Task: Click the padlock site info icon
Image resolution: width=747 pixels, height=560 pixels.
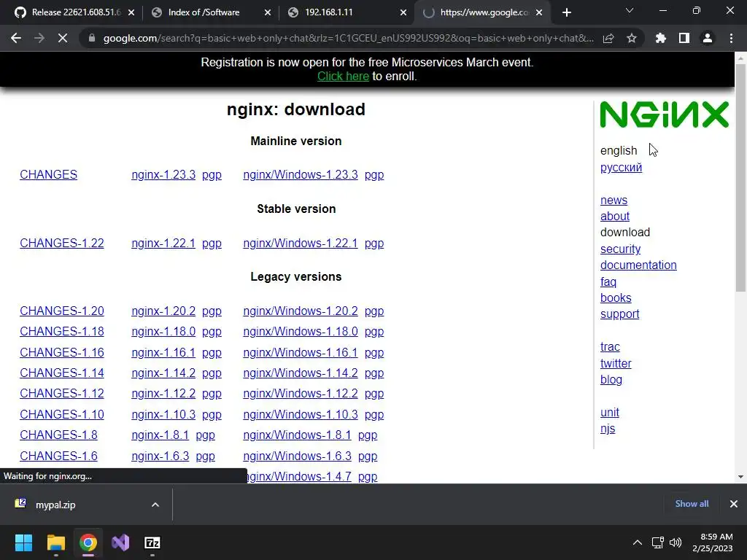Action: click(x=92, y=38)
